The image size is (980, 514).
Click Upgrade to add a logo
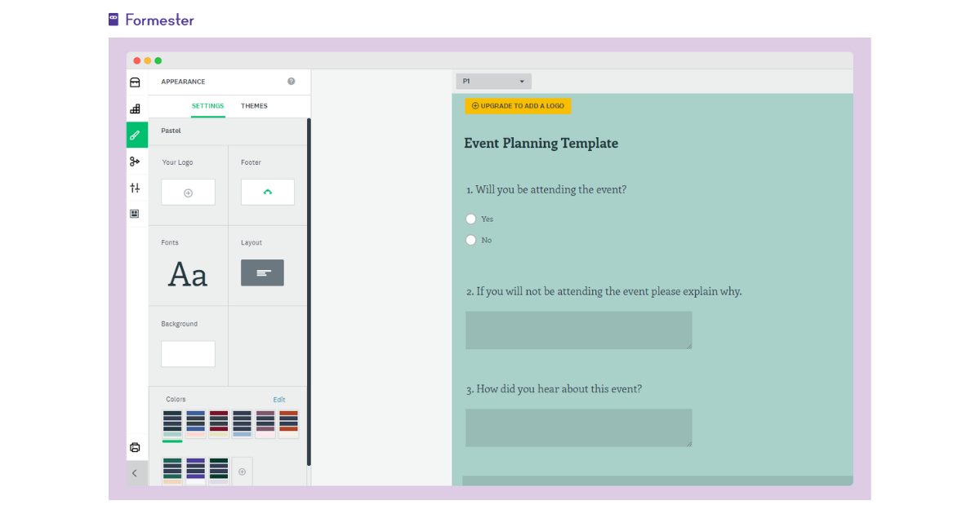(x=517, y=105)
